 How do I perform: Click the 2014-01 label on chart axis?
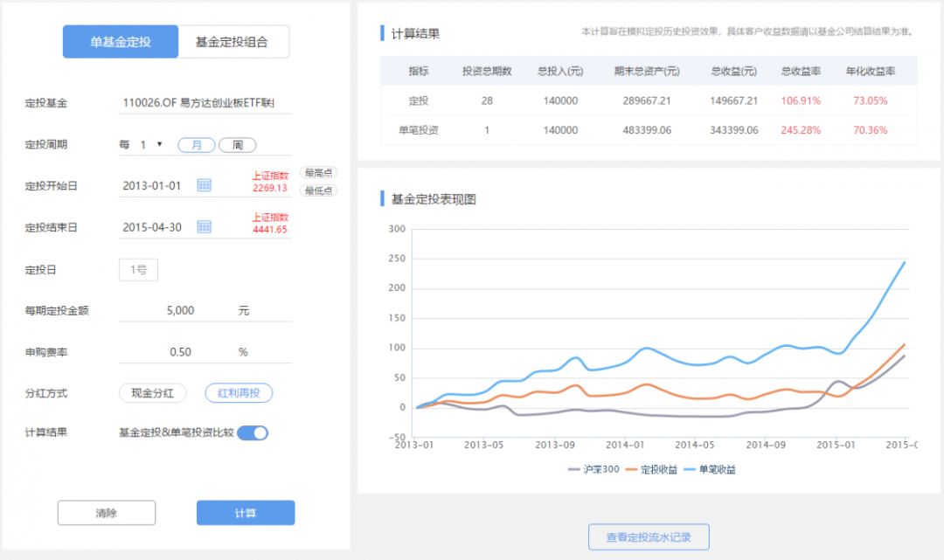(625, 445)
